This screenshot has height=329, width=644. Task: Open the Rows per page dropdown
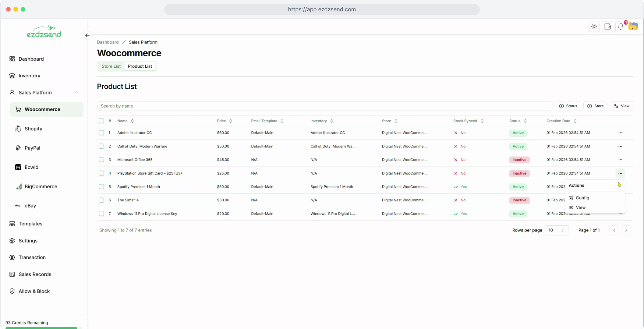pos(556,230)
